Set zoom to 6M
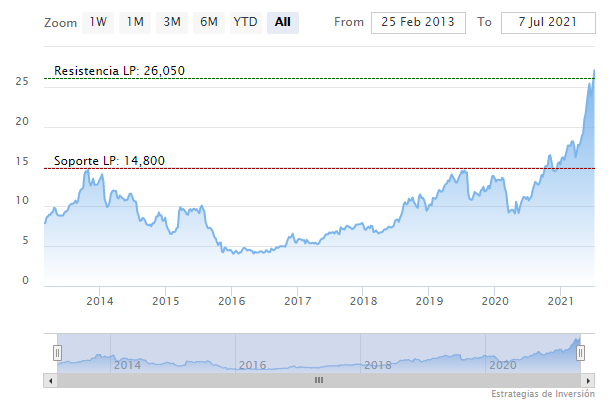Screen dimensions: 610x408 (208, 21)
